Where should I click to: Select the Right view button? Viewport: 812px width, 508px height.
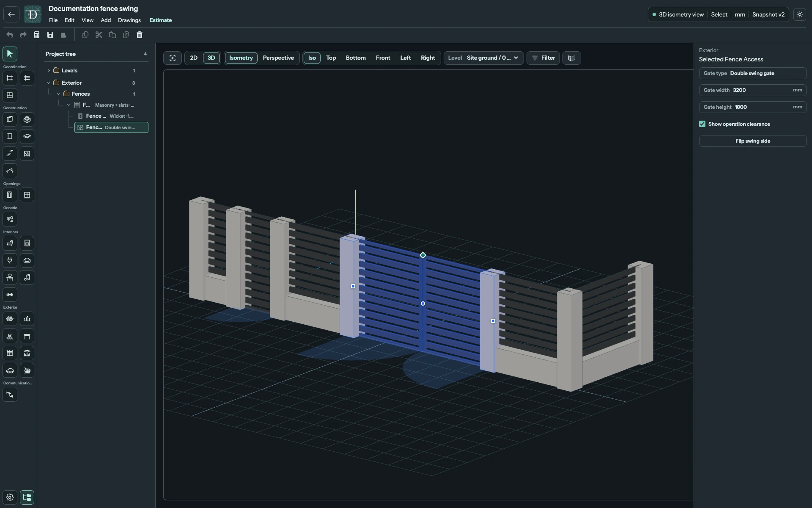click(428, 58)
